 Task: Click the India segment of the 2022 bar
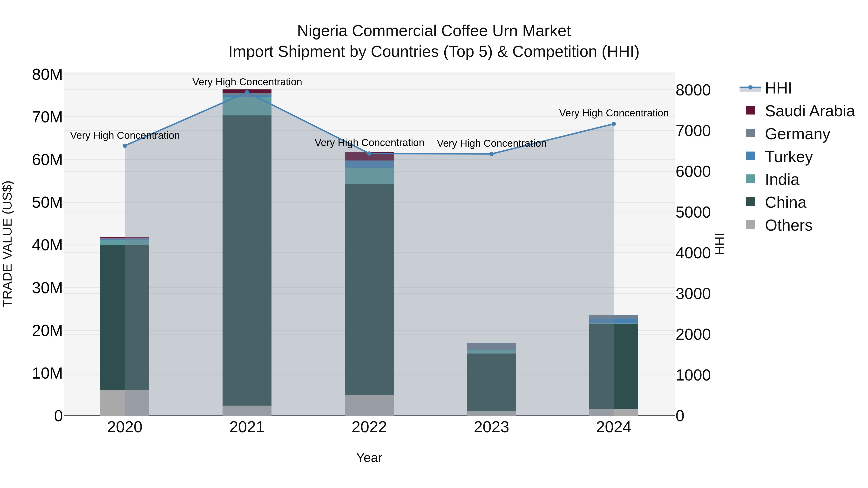[x=369, y=176]
